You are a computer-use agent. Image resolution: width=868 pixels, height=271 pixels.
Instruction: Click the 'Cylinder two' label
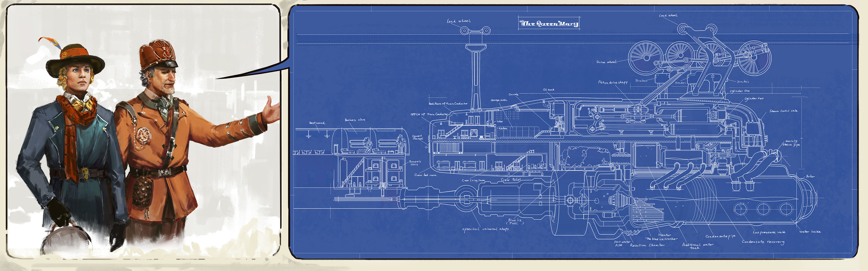coord(754,99)
